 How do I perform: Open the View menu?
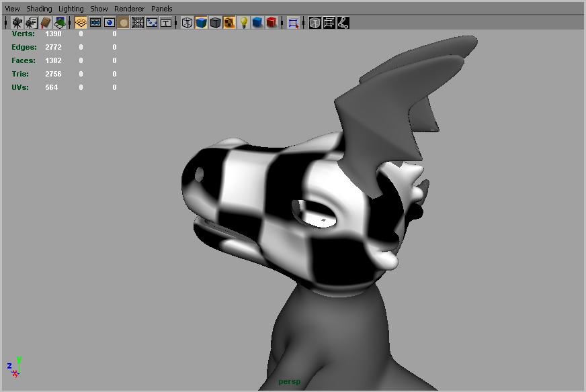click(x=12, y=9)
